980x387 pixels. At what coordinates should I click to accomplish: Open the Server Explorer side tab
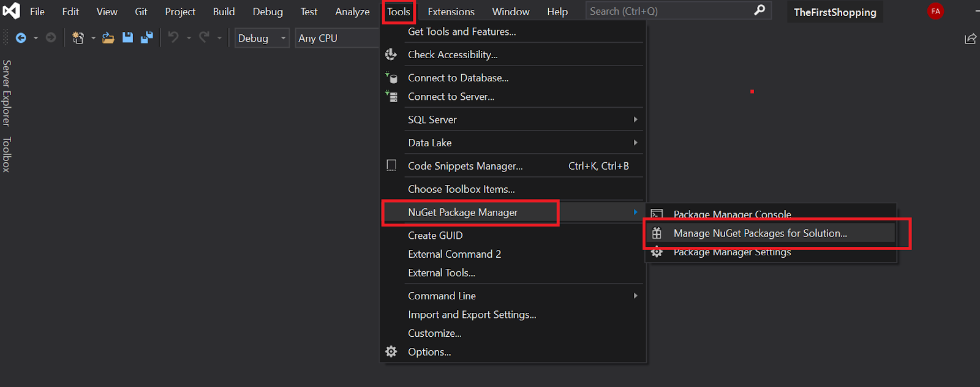[x=7, y=92]
